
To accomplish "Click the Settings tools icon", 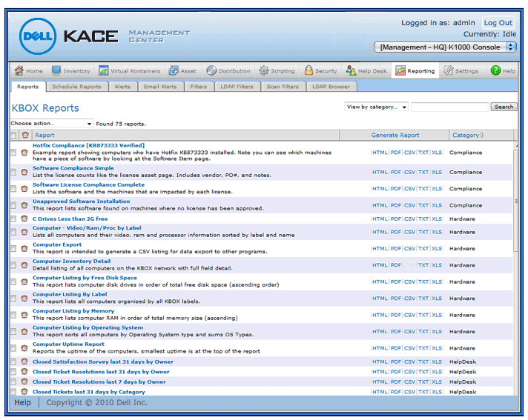I will (x=449, y=71).
